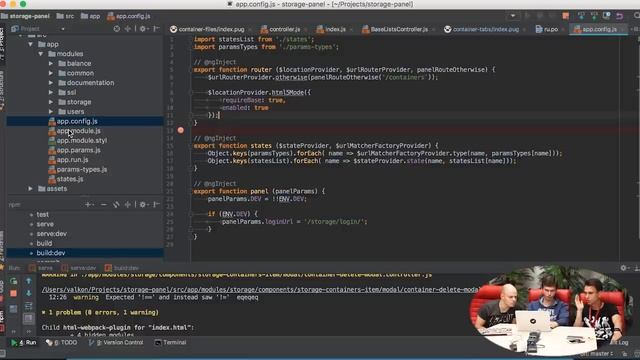Click add icon in npm panel
Screen dimensions: 640x360
click(88, 204)
